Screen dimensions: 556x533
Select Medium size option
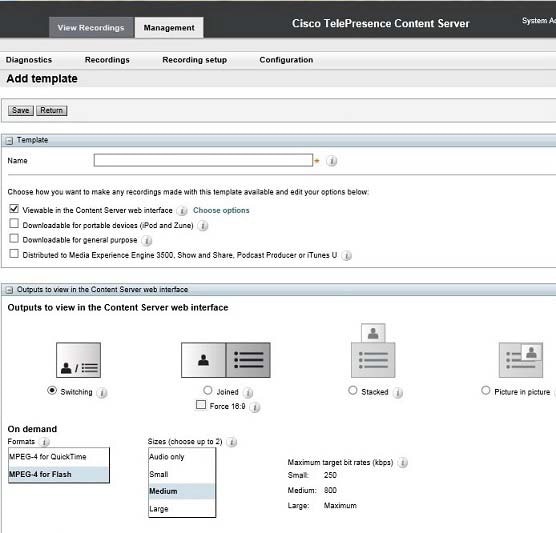[x=182, y=491]
